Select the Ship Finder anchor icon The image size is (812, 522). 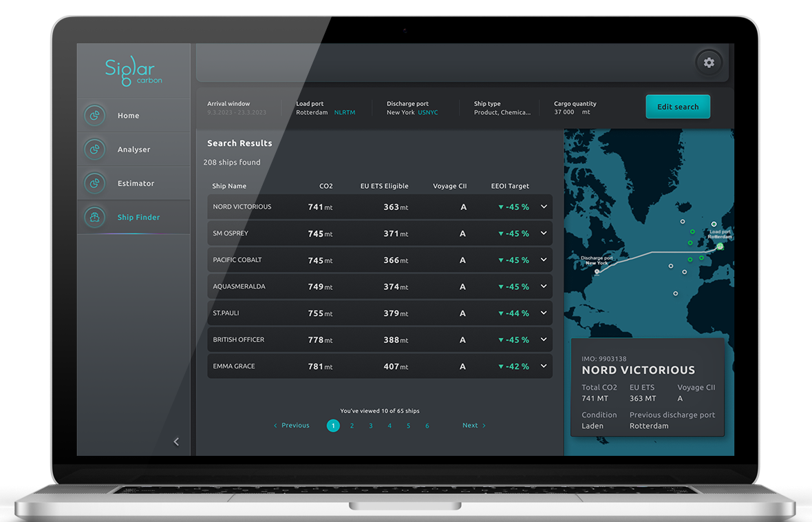coord(95,216)
